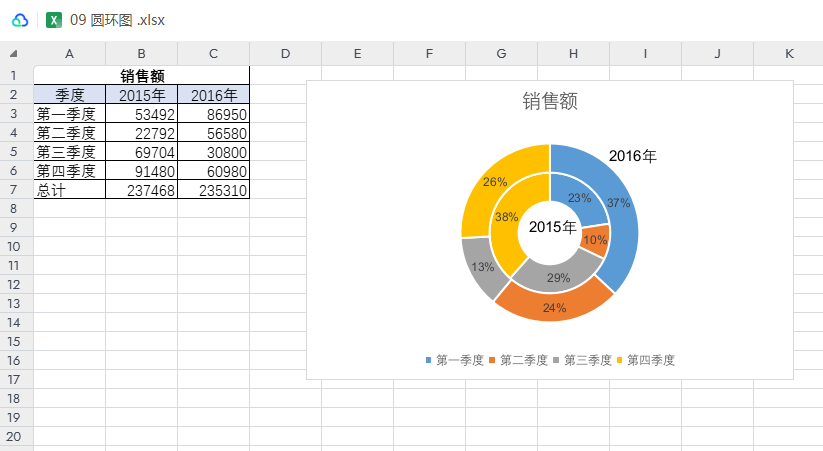Screen dimensions: 823x451
Task: Click the green Excel file icon
Action: 54,20
